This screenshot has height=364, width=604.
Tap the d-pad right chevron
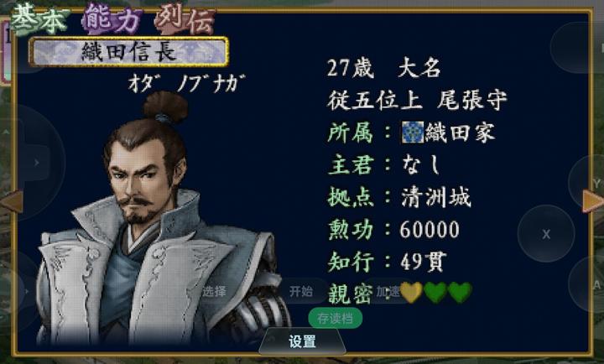[x=37, y=163]
